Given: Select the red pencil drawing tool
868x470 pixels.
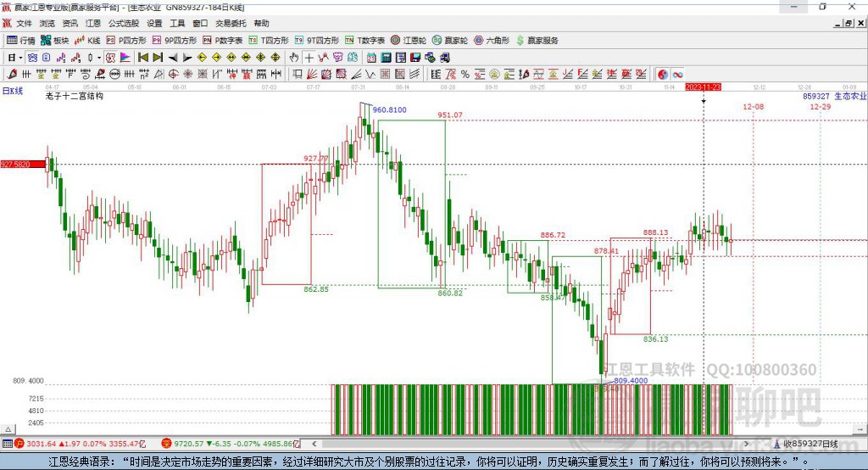Looking at the screenshot, I should pyautogui.click(x=12, y=75).
